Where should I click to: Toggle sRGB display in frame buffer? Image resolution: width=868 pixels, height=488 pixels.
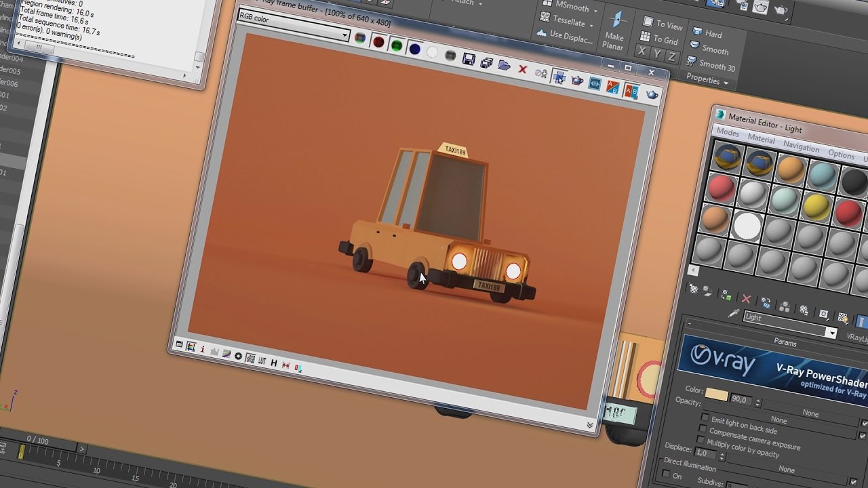pos(250,359)
